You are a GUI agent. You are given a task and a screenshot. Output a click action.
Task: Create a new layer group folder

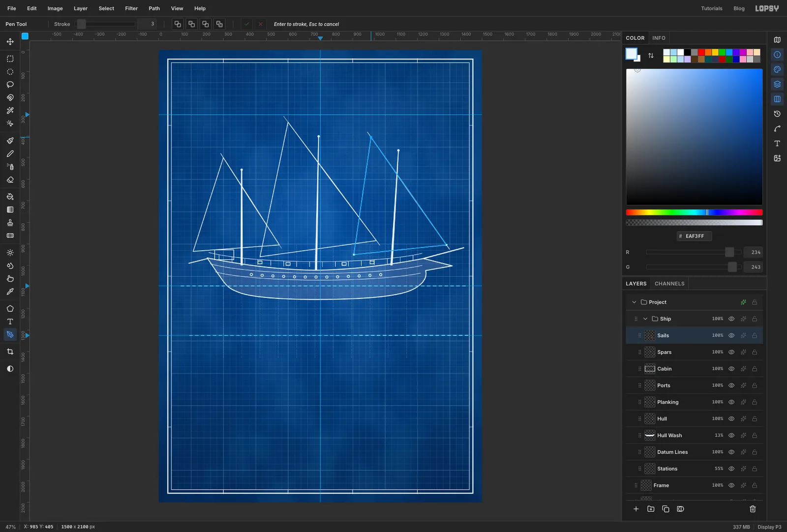click(651, 509)
